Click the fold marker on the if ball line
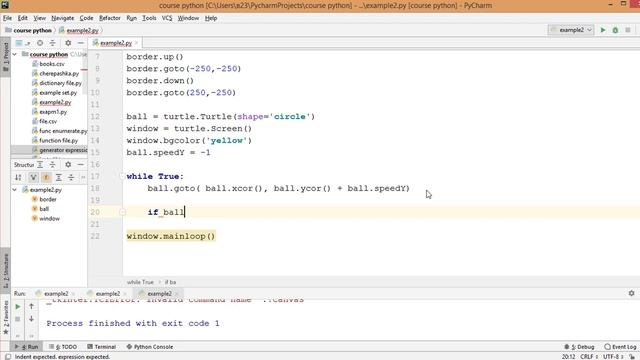Image resolution: width=640 pixels, height=360 pixels. pyautogui.click(x=122, y=212)
